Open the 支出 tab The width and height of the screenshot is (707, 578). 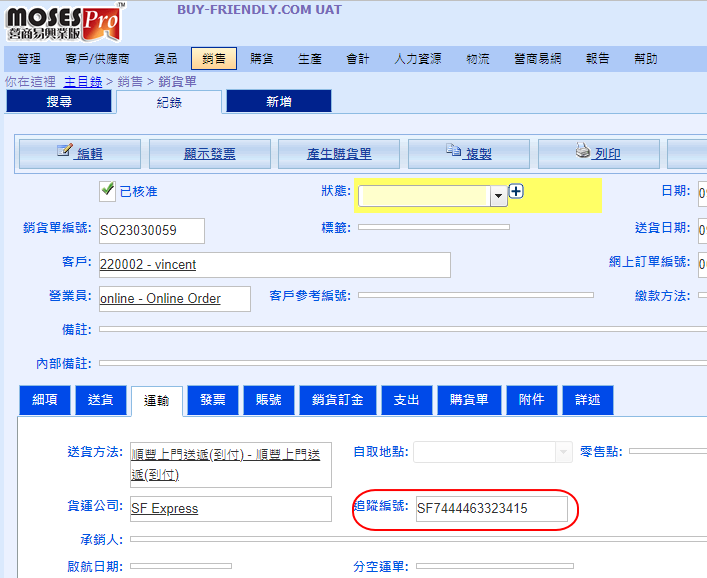(x=407, y=400)
